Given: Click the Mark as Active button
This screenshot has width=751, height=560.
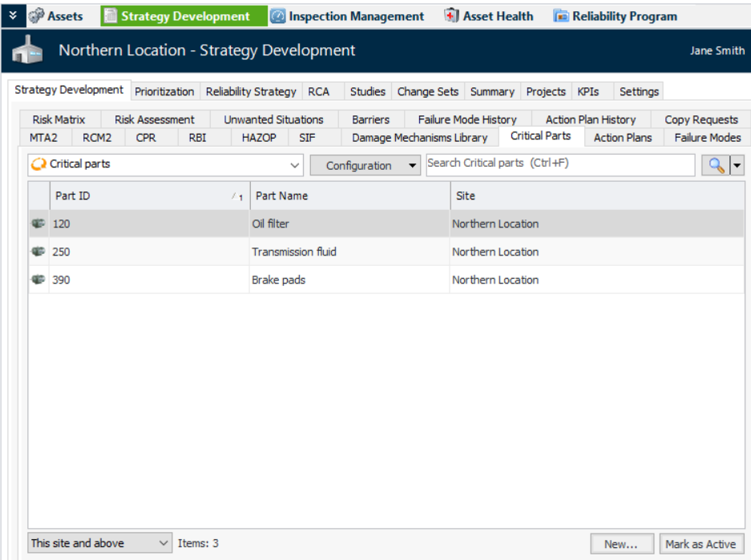Looking at the screenshot, I should [701, 544].
